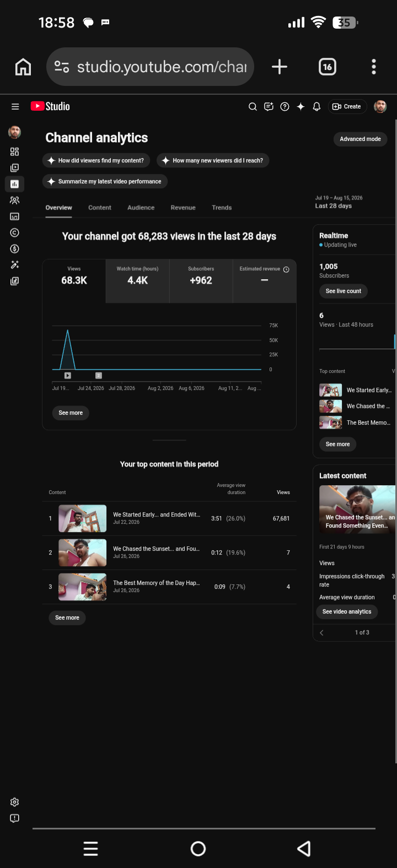Open 'The Best Memory of the Day' table thumbnail

coord(83,587)
